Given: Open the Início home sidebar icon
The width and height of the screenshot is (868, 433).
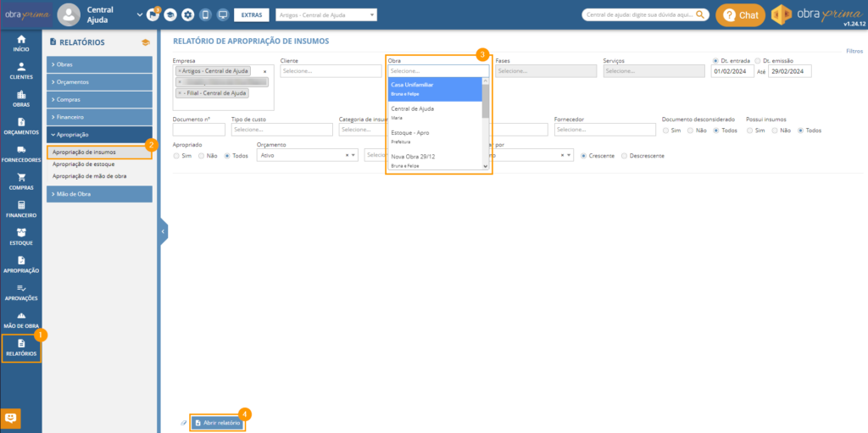Looking at the screenshot, I should [x=21, y=43].
